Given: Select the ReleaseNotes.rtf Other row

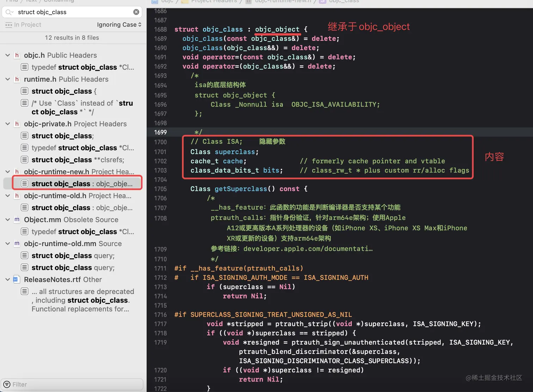Looking at the screenshot, I should [x=73, y=280].
